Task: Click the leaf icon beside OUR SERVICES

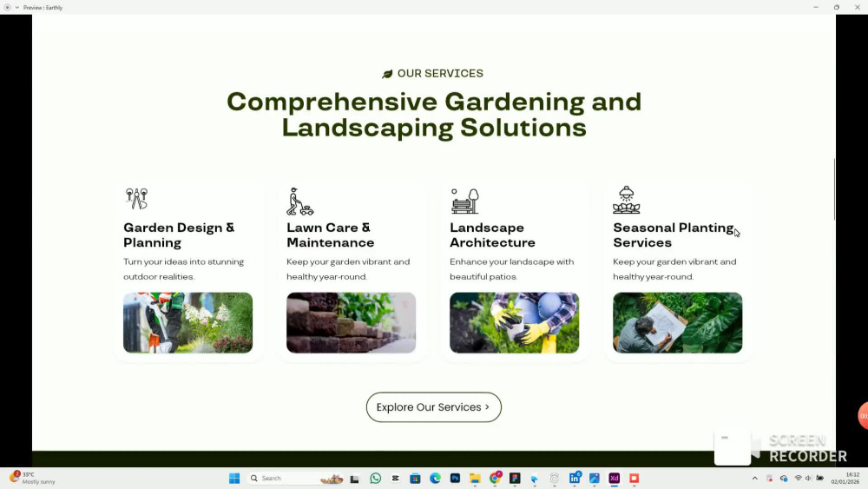Action: pyautogui.click(x=387, y=74)
